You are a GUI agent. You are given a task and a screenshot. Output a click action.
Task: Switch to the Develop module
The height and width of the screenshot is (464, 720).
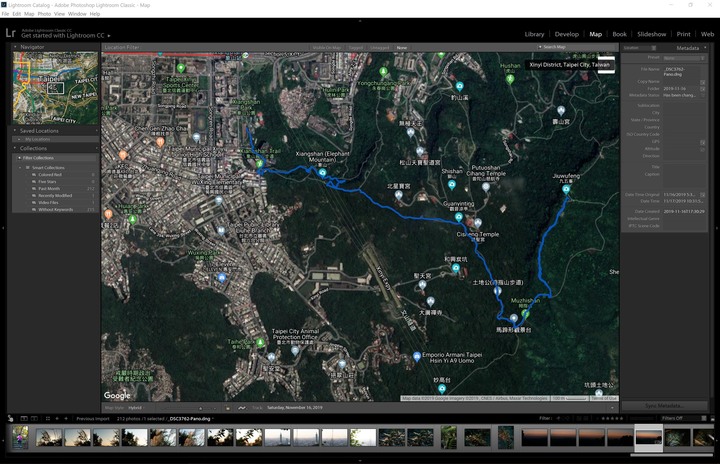pyautogui.click(x=567, y=34)
